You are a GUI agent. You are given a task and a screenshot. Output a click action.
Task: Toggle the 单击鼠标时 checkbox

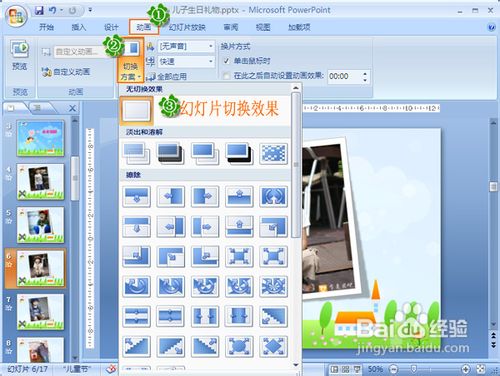pos(227,61)
